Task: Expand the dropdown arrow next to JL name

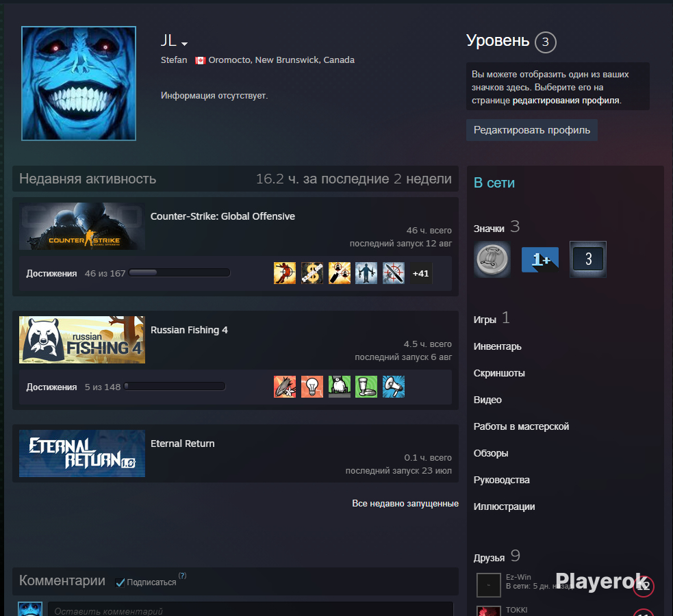Action: pos(185,44)
